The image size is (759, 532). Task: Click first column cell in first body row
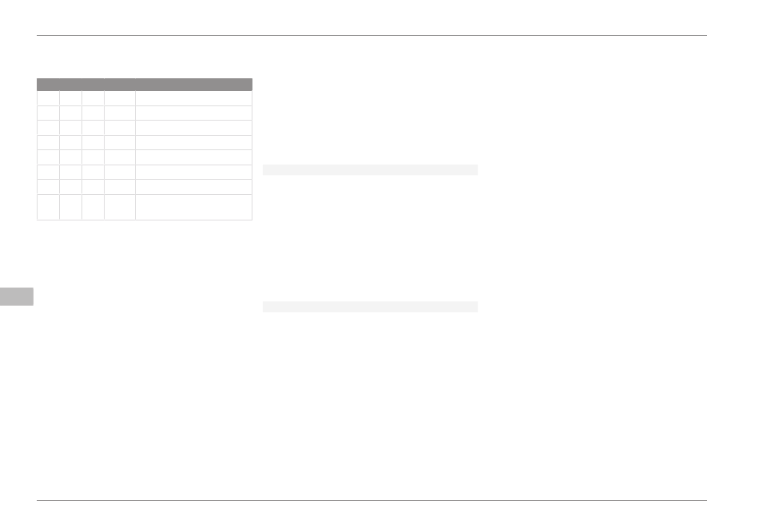click(x=48, y=98)
